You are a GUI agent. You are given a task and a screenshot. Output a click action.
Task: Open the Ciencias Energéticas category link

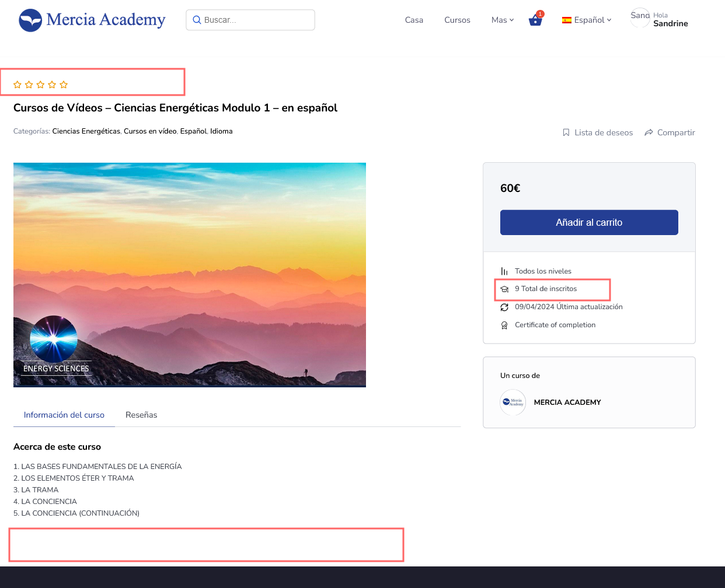coord(86,131)
